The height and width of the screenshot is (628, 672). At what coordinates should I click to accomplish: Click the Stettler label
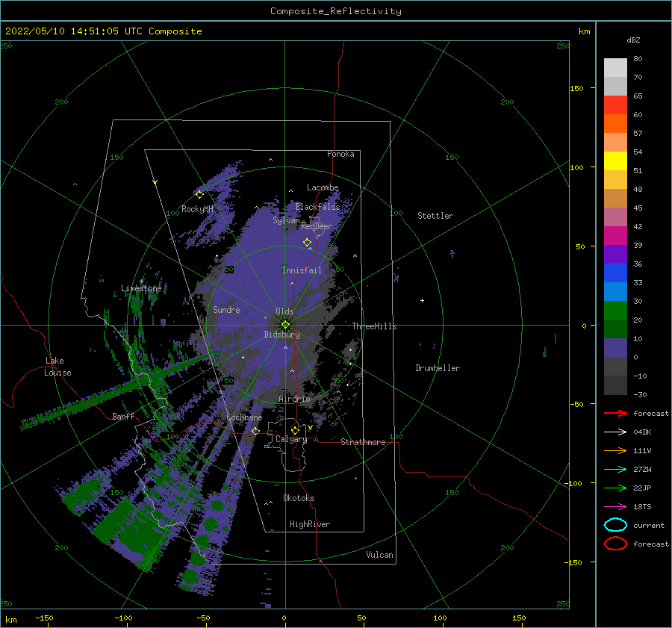coord(435,216)
